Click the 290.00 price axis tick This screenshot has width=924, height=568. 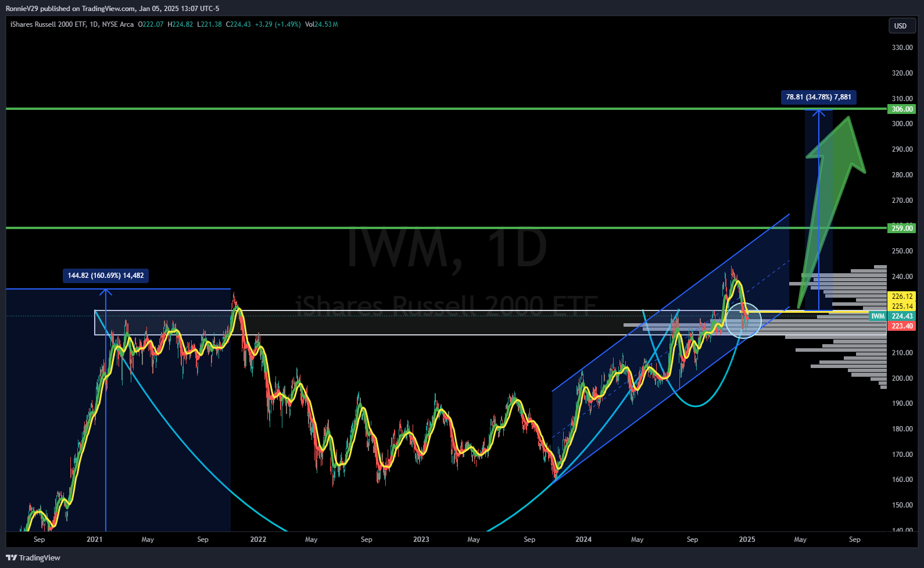click(x=902, y=149)
